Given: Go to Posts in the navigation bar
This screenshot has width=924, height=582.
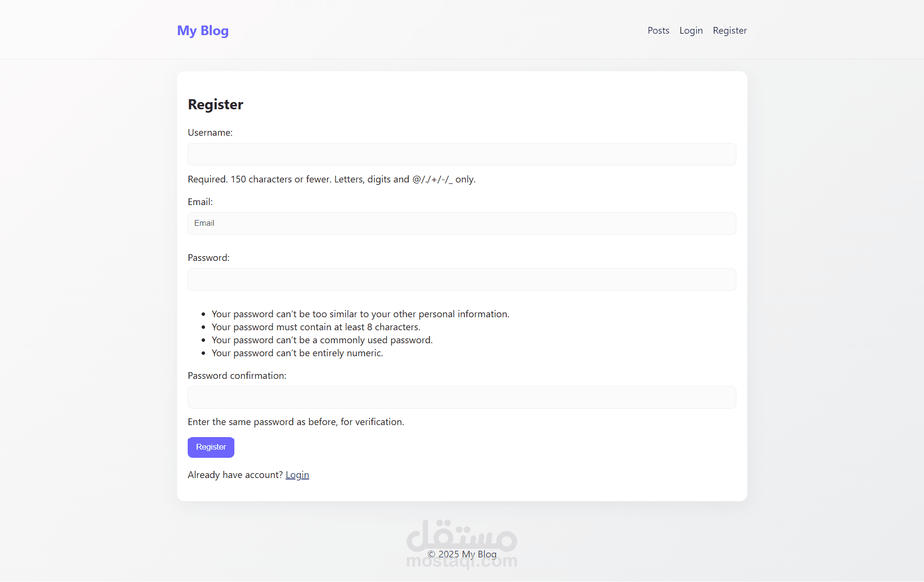Looking at the screenshot, I should tap(658, 30).
